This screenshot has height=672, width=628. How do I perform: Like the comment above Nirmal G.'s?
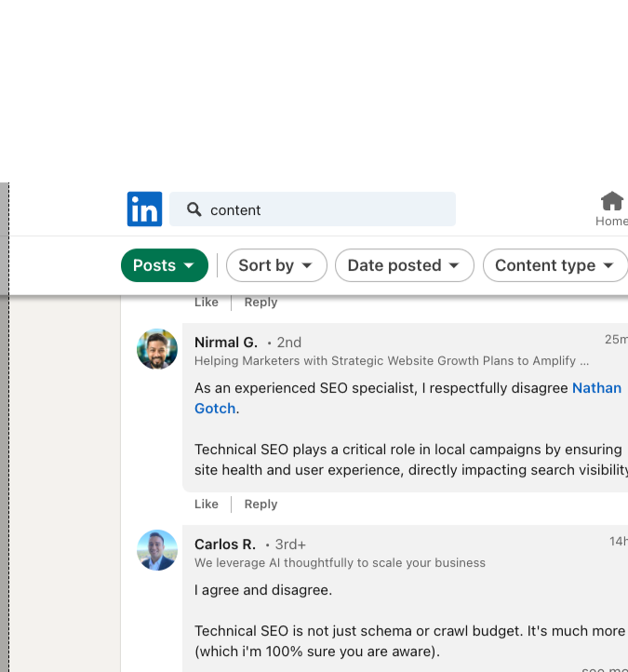[206, 302]
